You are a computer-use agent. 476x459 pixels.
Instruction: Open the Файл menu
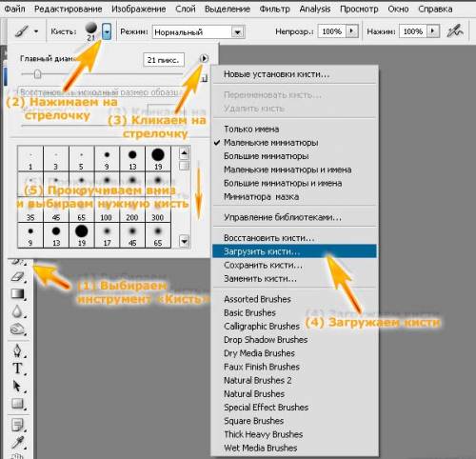coord(14,9)
